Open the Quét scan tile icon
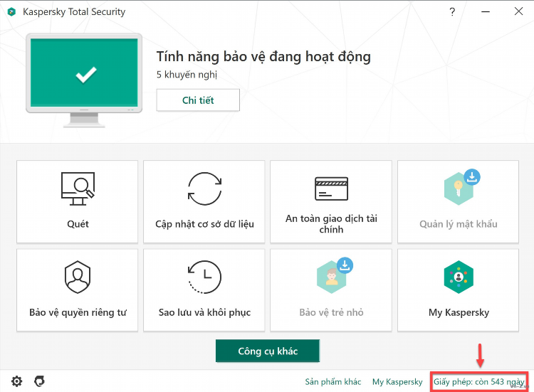The image size is (534, 392). [78, 189]
